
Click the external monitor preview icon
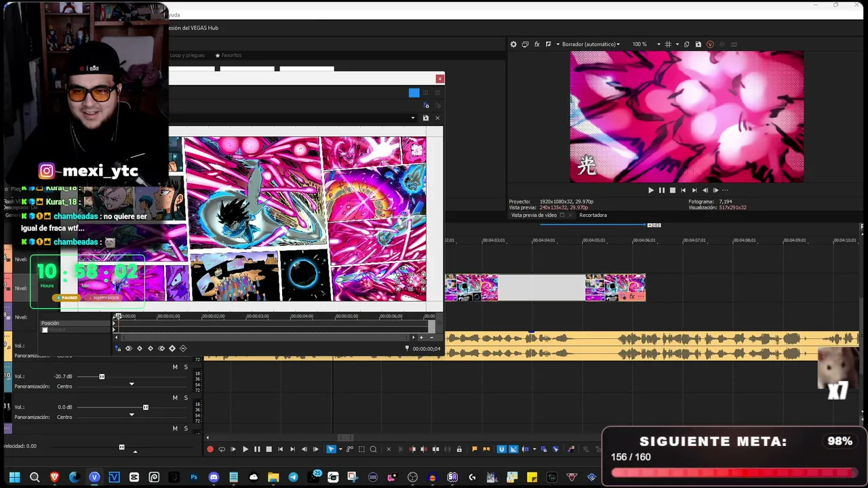pos(525,45)
